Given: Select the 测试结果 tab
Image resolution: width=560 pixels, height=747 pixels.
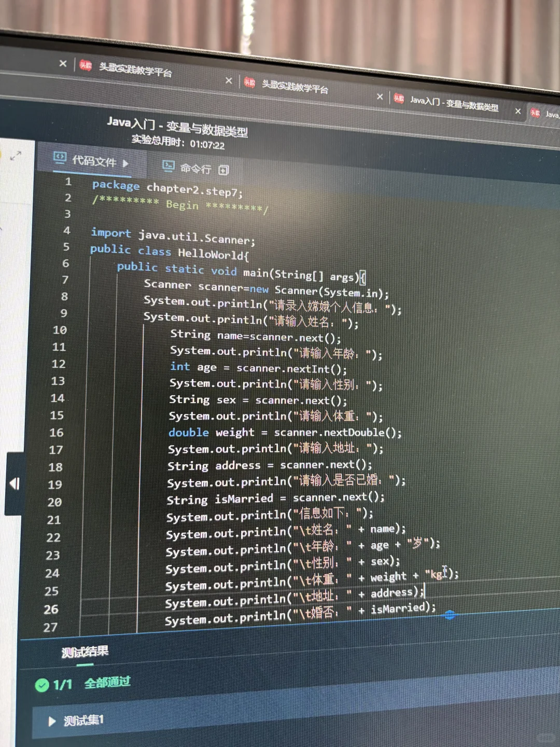Looking at the screenshot, I should coord(85,652).
